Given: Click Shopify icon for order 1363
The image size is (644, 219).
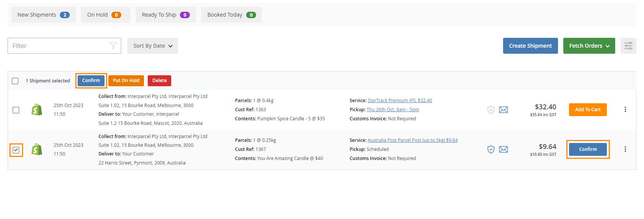Looking at the screenshot, I should coord(37,110).
